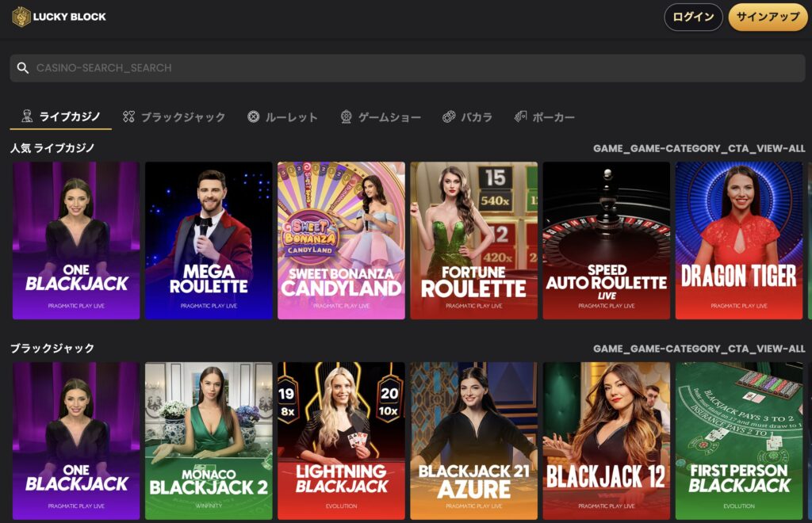Click the blackjack card suits icon
Viewport: 812px width, 523px height.
click(x=128, y=116)
